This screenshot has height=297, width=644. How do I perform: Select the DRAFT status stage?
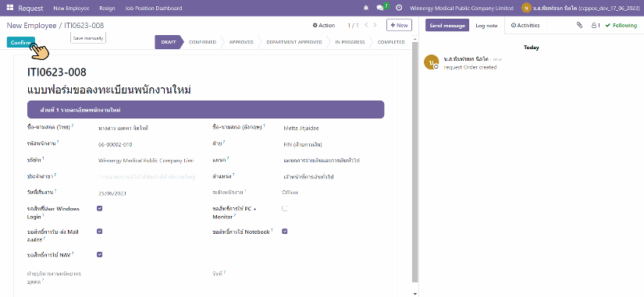pyautogui.click(x=169, y=42)
